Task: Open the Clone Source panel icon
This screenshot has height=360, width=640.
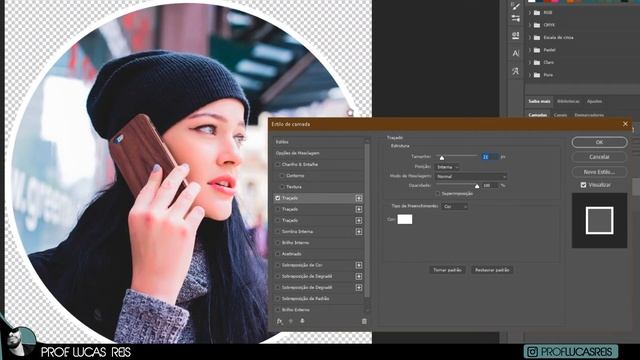Action: [x=516, y=36]
